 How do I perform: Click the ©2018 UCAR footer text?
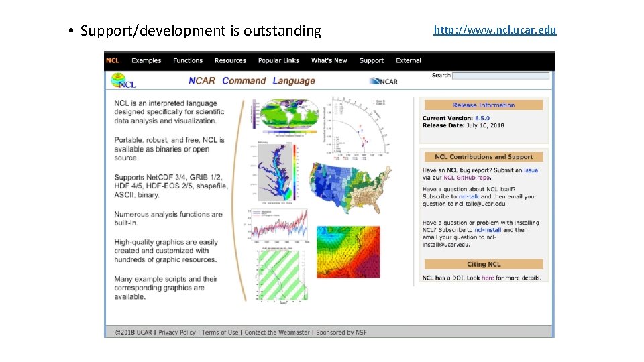133,333
